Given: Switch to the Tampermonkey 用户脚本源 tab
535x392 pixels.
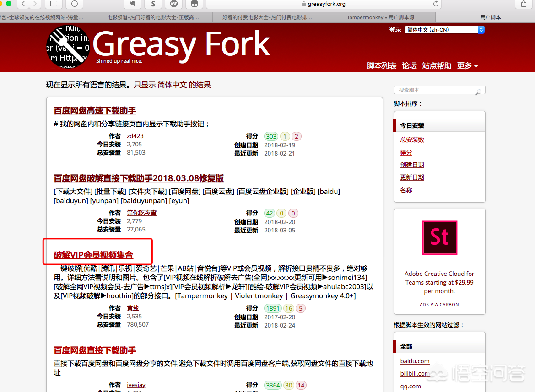Looking at the screenshot, I should click(380, 17).
